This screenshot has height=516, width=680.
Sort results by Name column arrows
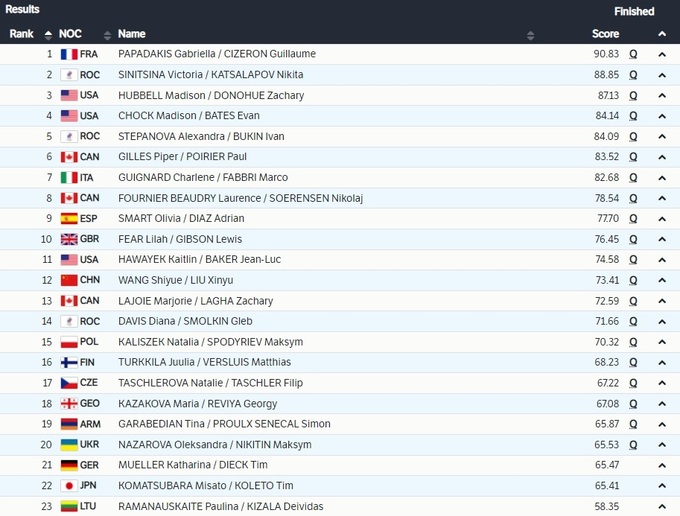point(530,35)
